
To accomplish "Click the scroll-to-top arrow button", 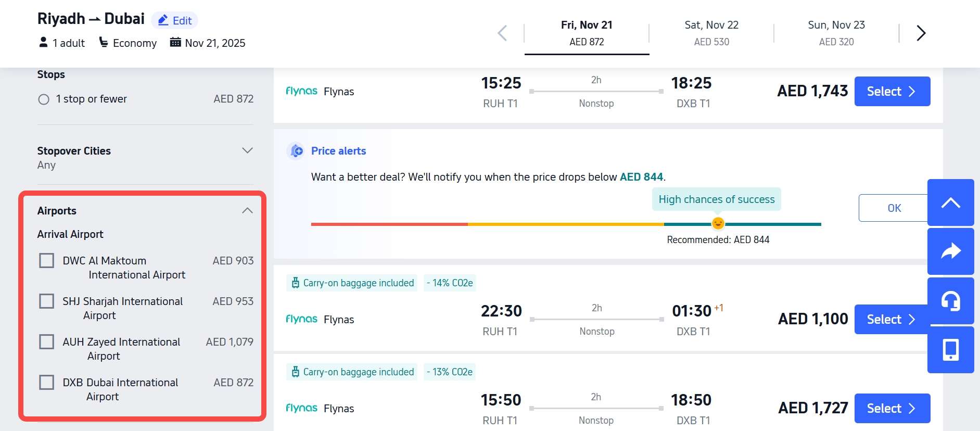I will pyautogui.click(x=950, y=202).
